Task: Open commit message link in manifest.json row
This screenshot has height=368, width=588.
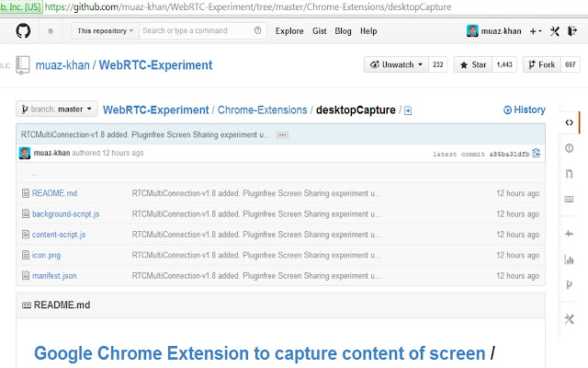Action: (x=256, y=276)
